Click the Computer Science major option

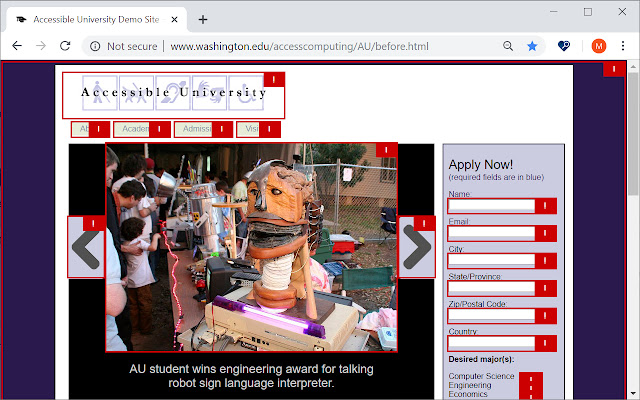pos(481,376)
